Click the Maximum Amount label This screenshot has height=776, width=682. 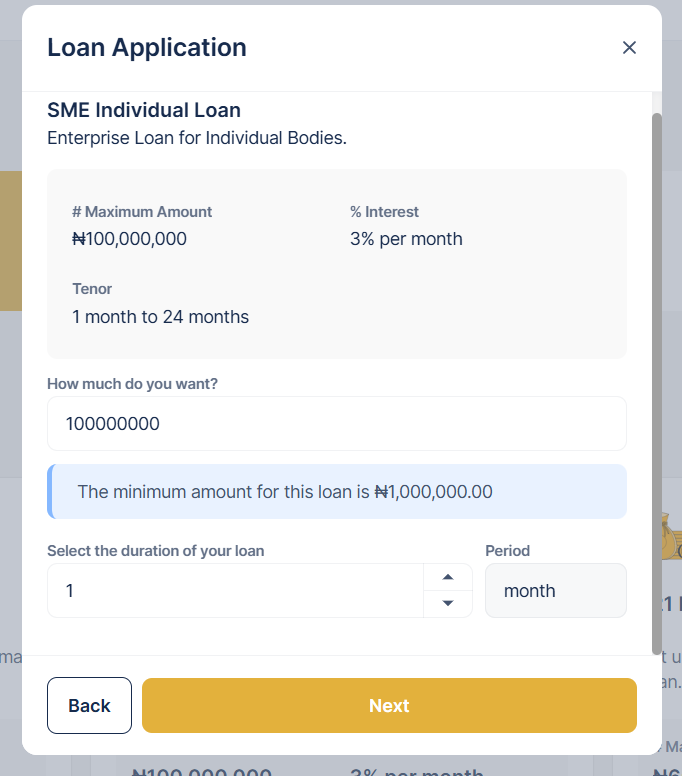click(142, 212)
